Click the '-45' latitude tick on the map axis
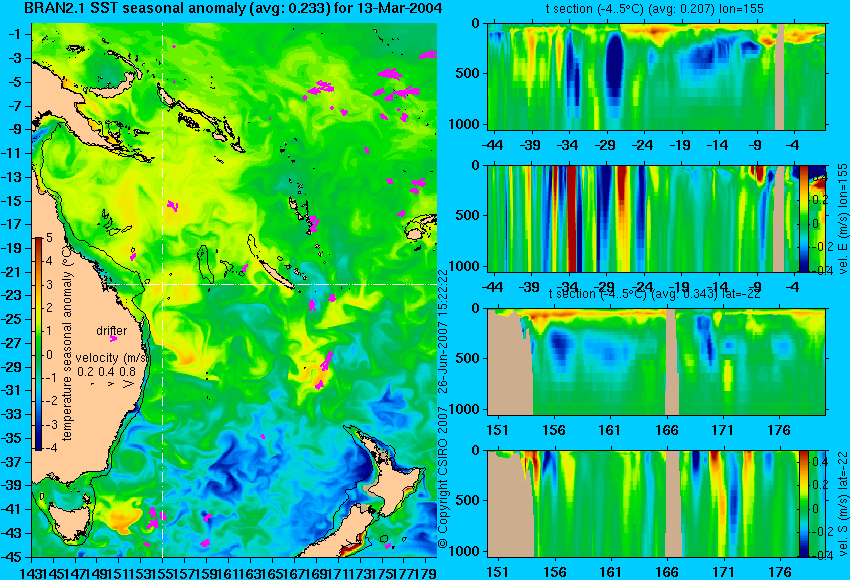The image size is (850, 580). (12, 556)
